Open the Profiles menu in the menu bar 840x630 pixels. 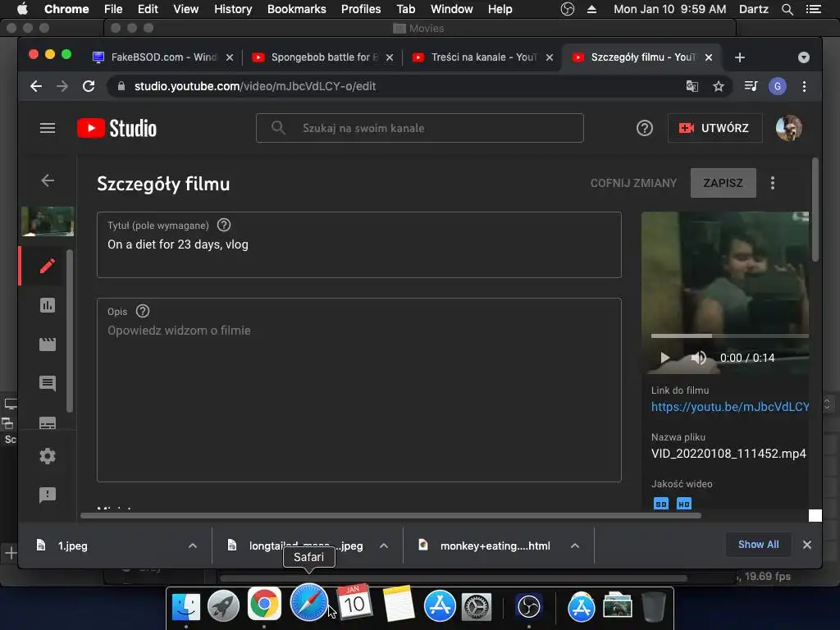(361, 9)
